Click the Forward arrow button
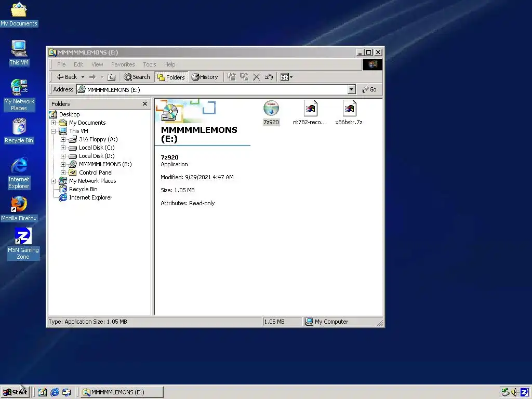 tap(92, 77)
